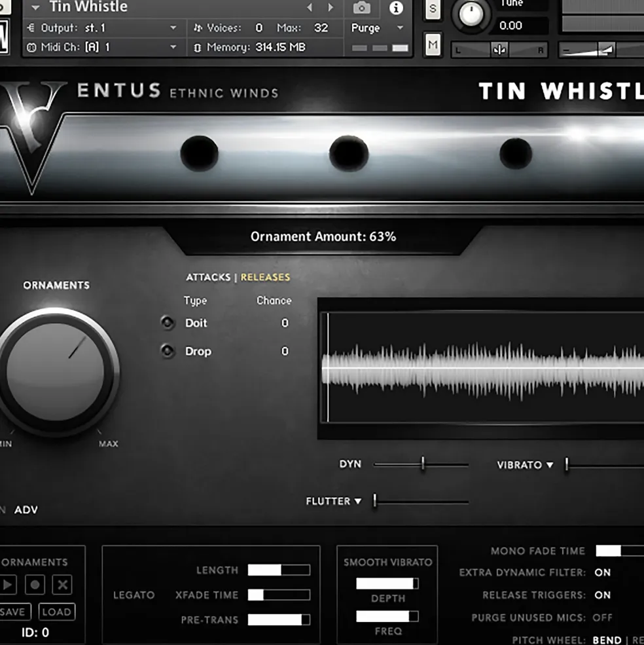Click the waveform display
Screen dimensions: 644x645
point(482,368)
